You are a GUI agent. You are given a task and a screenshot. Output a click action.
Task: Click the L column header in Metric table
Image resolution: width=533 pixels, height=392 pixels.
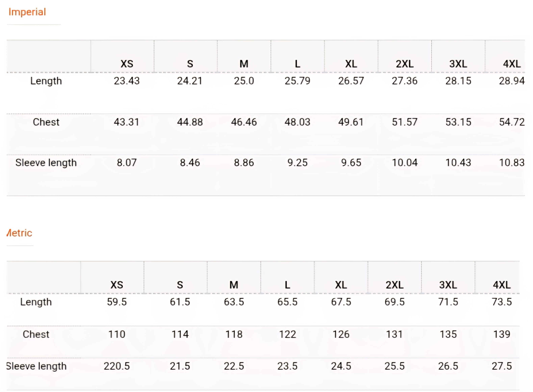(x=287, y=285)
